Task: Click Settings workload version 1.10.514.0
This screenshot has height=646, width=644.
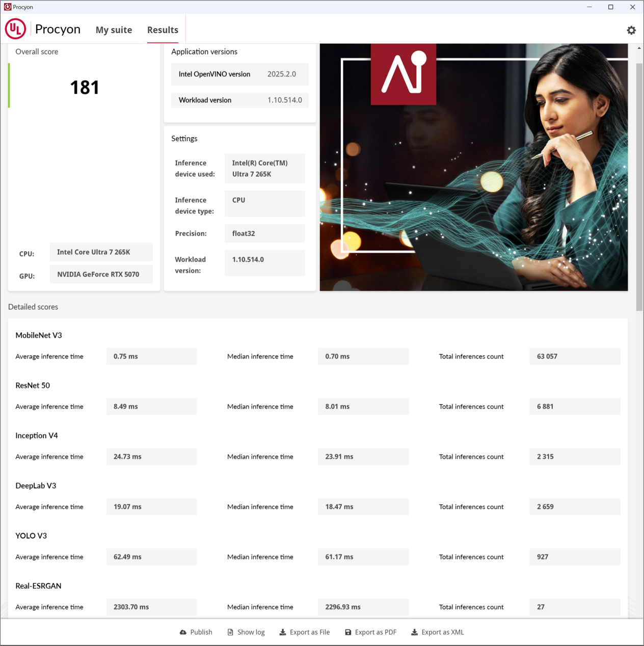Action: 265,263
